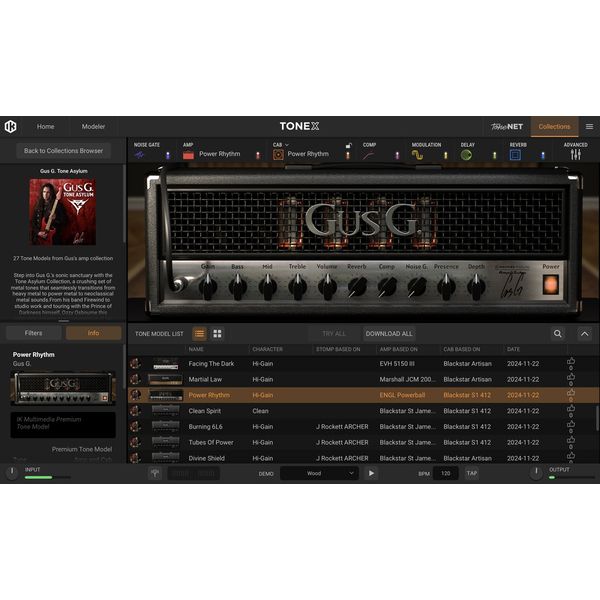The width and height of the screenshot is (600, 600).
Task: Open the Noise Gate module icon
Action: coord(140,155)
